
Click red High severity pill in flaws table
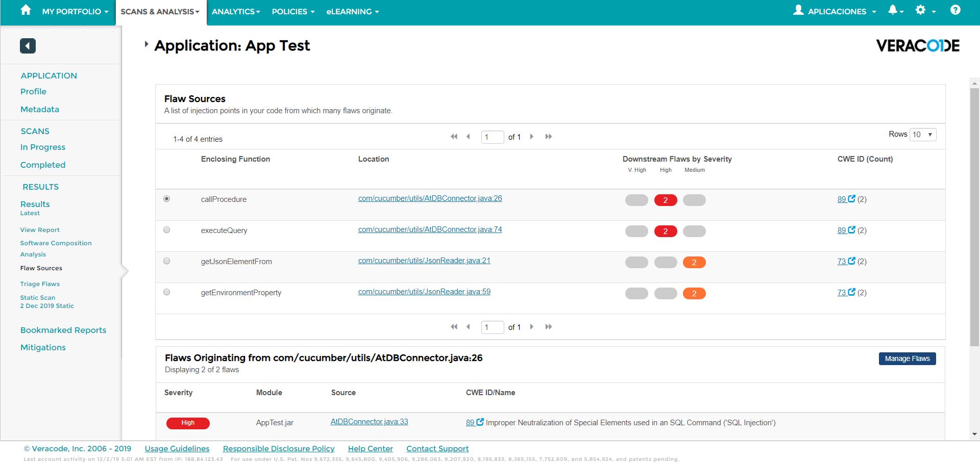coord(188,423)
